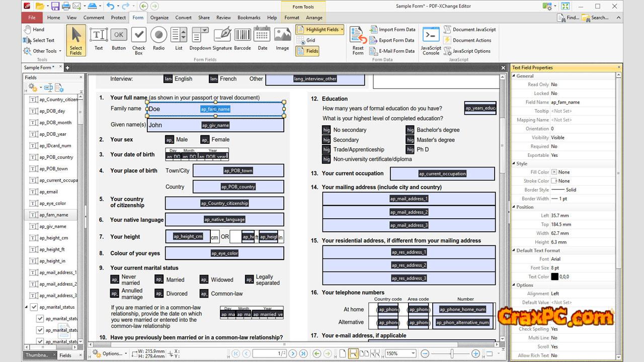Toggle the ap_marital_status checkbox in Fields list

pyautogui.click(x=34, y=307)
